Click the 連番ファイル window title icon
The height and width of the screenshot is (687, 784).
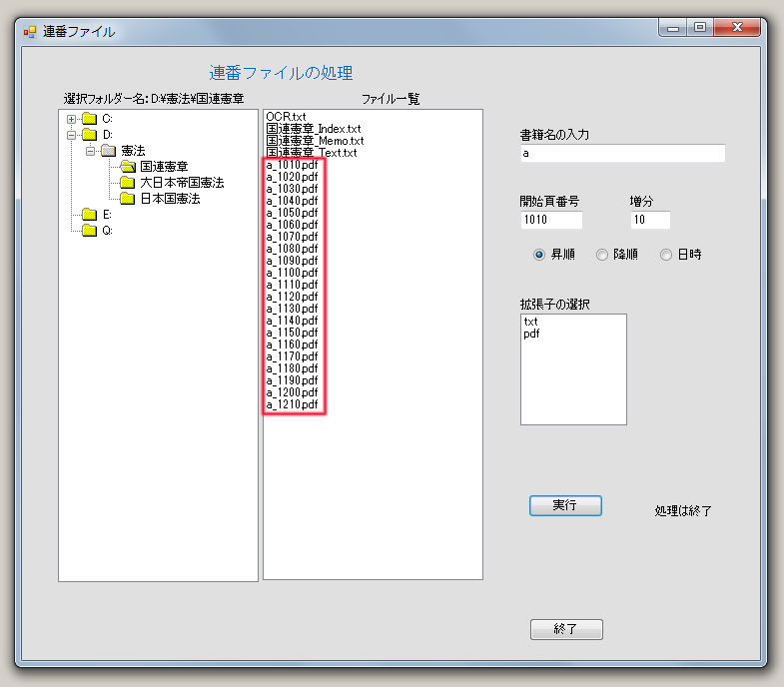point(30,32)
